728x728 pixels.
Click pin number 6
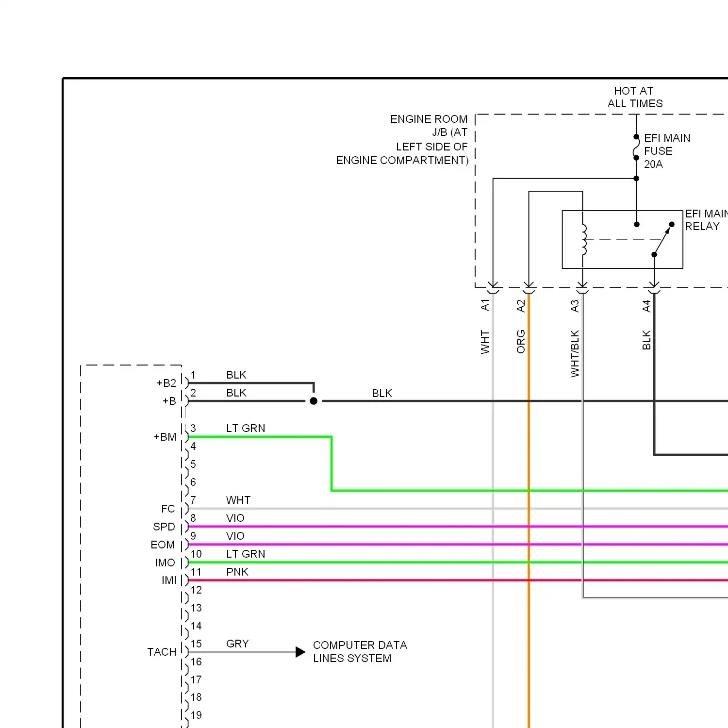pyautogui.click(x=193, y=482)
